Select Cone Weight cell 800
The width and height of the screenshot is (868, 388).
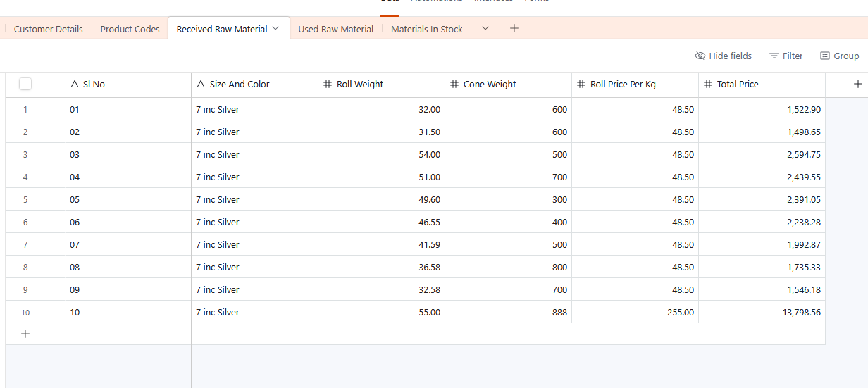(x=508, y=267)
